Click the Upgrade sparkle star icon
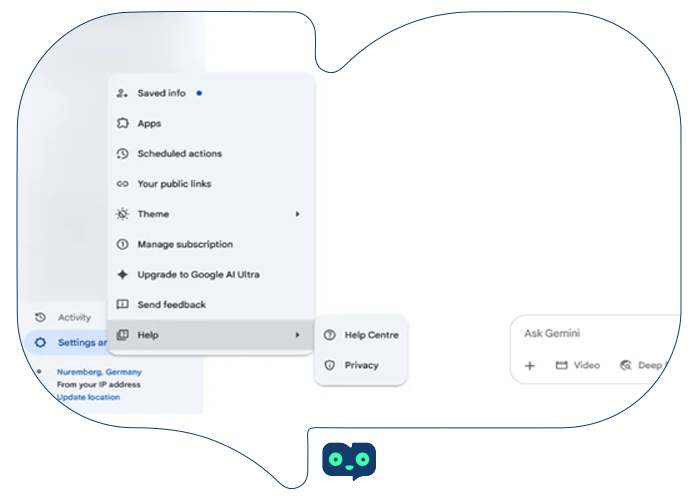699x500 pixels. click(x=122, y=274)
